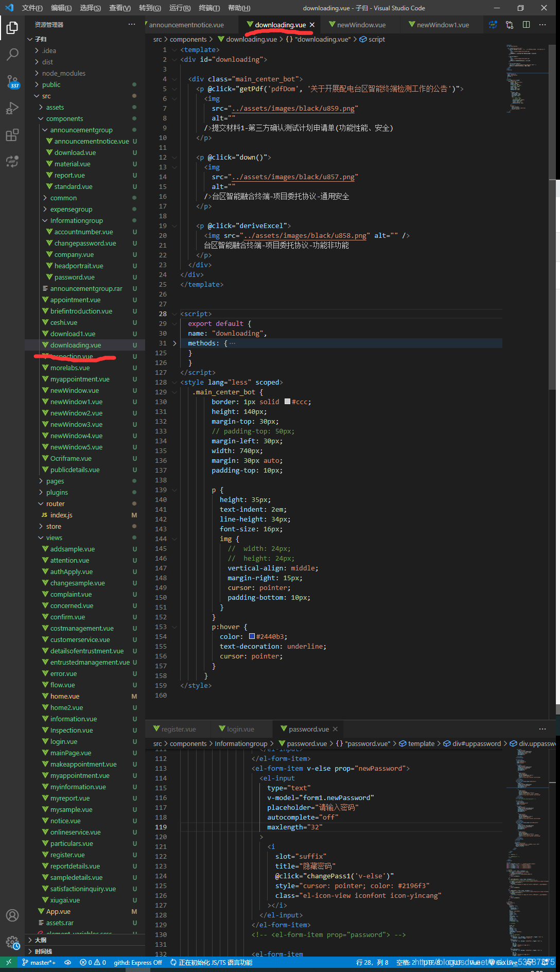Split the top editor to the right

tap(526, 25)
